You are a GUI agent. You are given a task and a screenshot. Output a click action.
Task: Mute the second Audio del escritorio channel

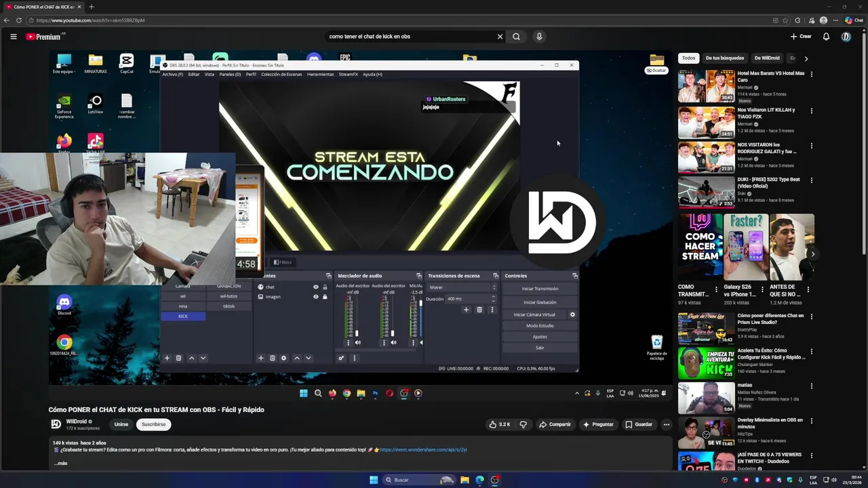click(x=393, y=342)
